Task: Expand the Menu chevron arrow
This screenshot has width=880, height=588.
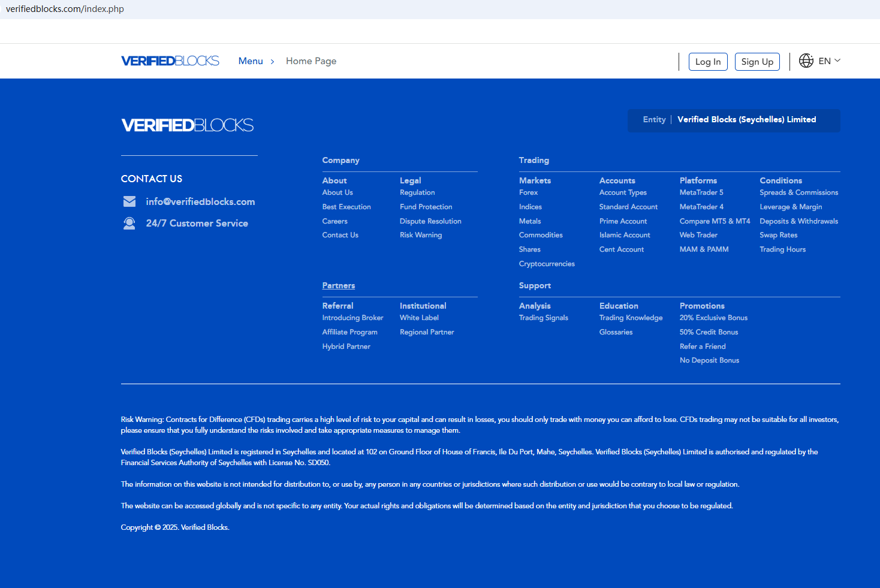Action: [272, 62]
